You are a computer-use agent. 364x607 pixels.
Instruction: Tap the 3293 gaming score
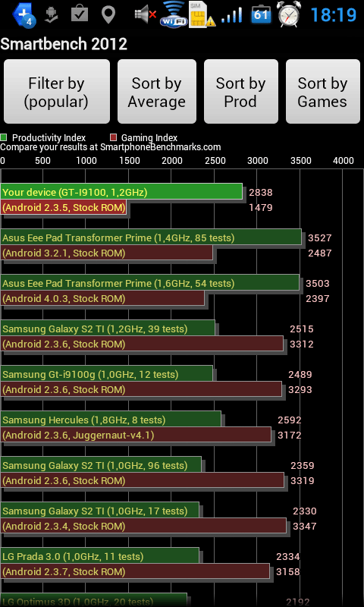(x=300, y=389)
